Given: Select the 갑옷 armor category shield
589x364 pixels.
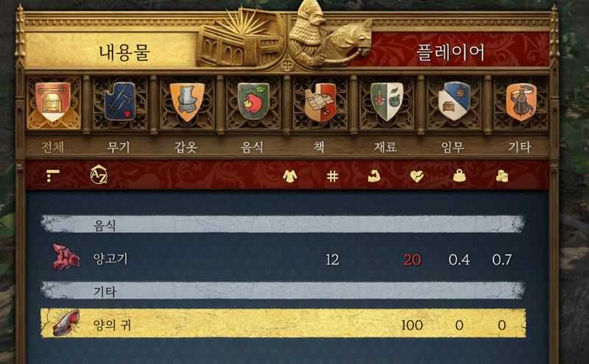Looking at the screenshot, I should pos(187,102).
